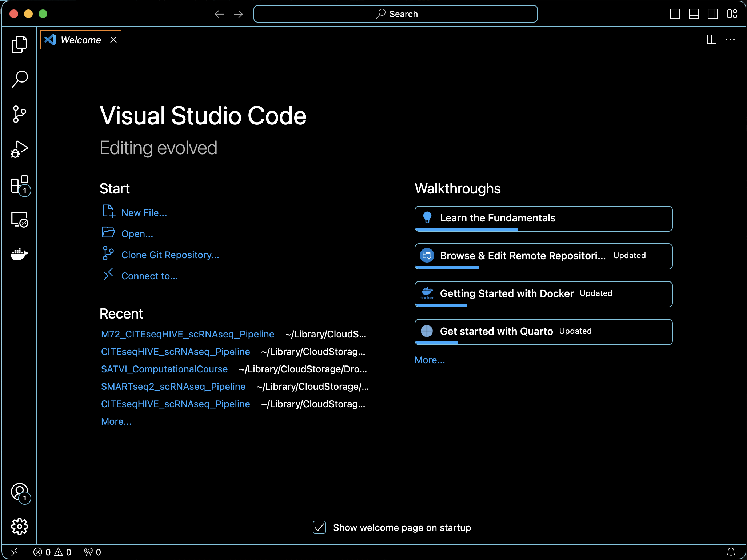Open the Source Control view
This screenshot has width=747, height=560.
(19, 114)
